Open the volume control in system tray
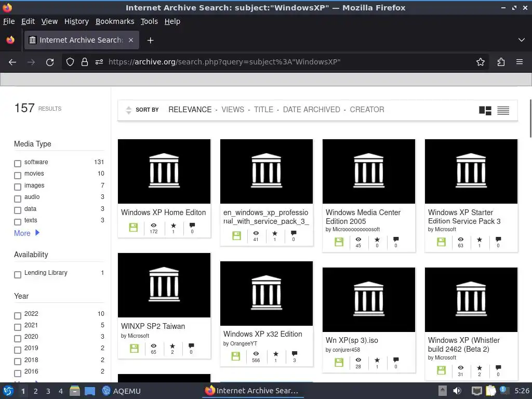 pyautogui.click(x=457, y=391)
